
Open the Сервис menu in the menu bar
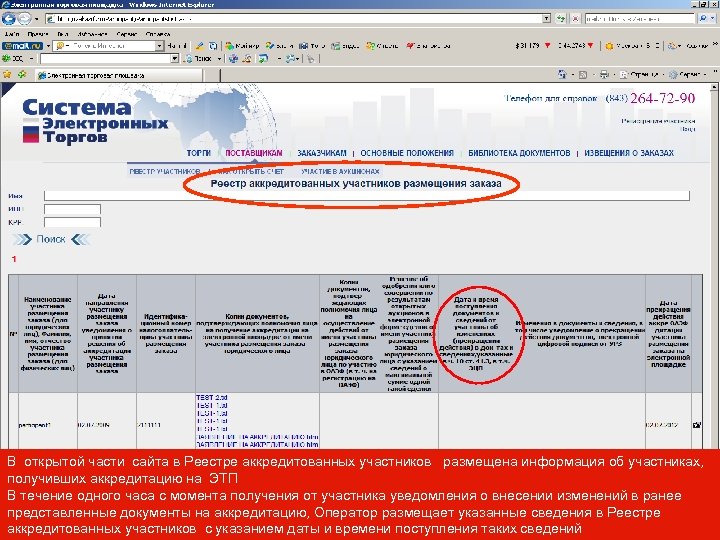[x=127, y=34]
